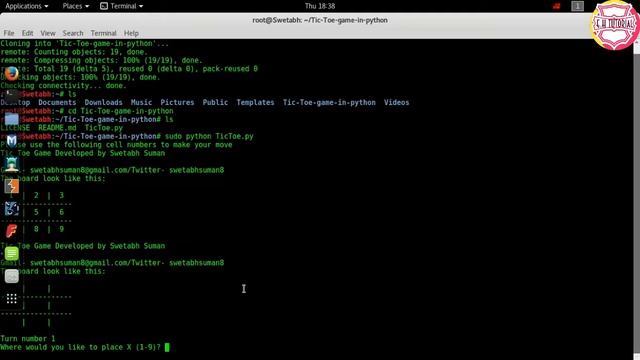Screen dimensions: 640x360
Task: Open the Search menu
Action: (73, 33)
